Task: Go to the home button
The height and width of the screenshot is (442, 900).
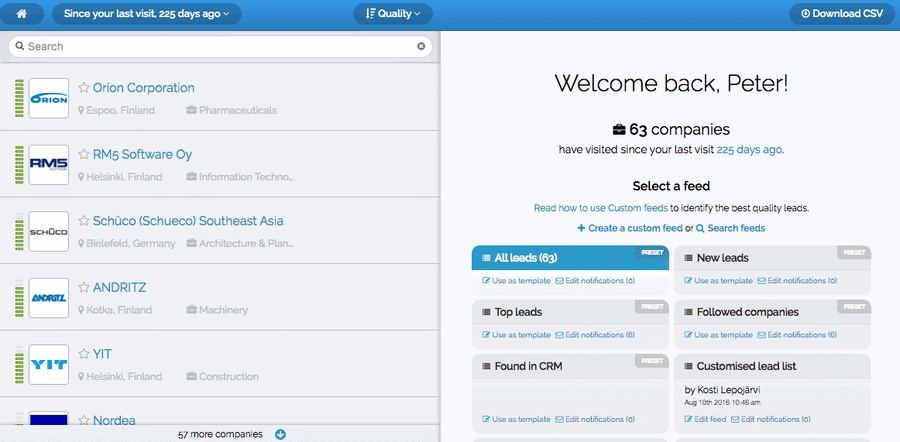Action: pyautogui.click(x=22, y=14)
